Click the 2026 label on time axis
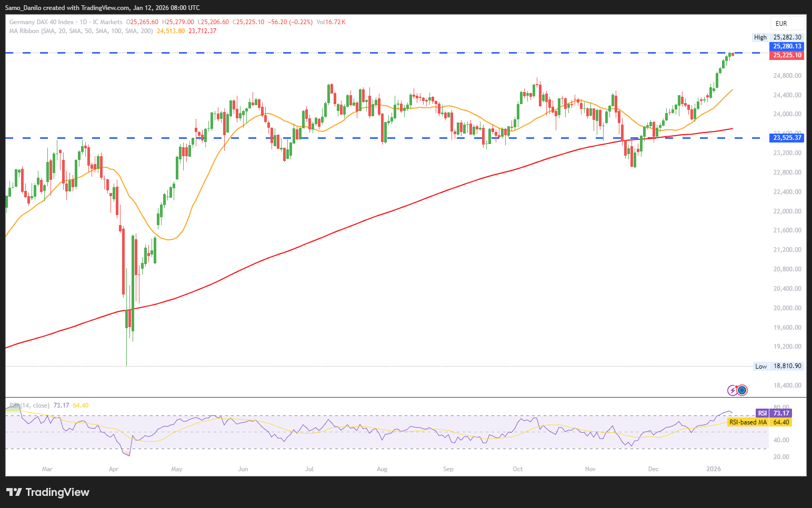This screenshot has height=508, width=812. (713, 469)
